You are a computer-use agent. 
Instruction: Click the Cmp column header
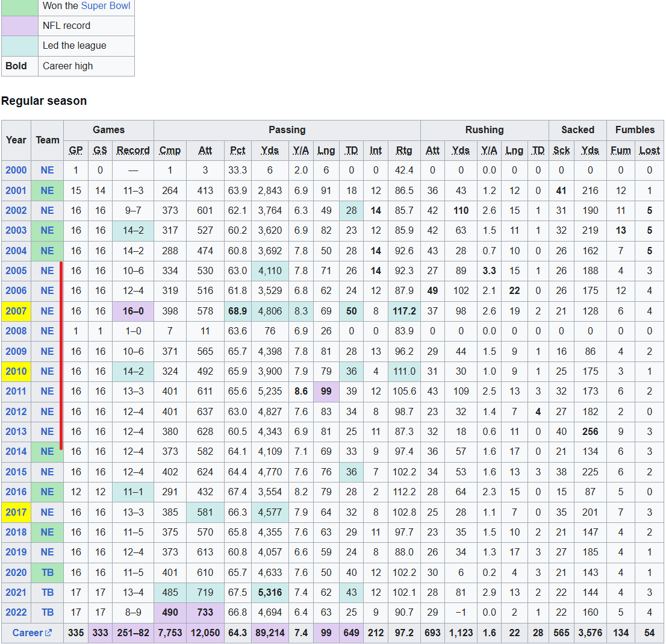[170, 151]
